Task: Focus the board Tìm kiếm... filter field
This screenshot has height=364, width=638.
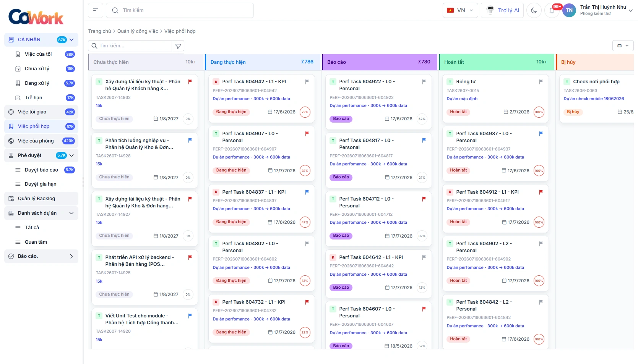Action: click(130, 46)
